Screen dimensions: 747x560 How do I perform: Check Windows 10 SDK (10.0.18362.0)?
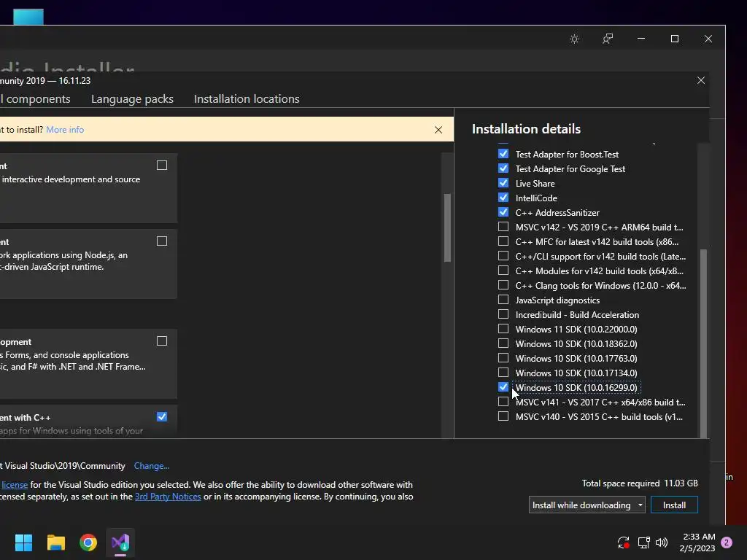click(503, 343)
